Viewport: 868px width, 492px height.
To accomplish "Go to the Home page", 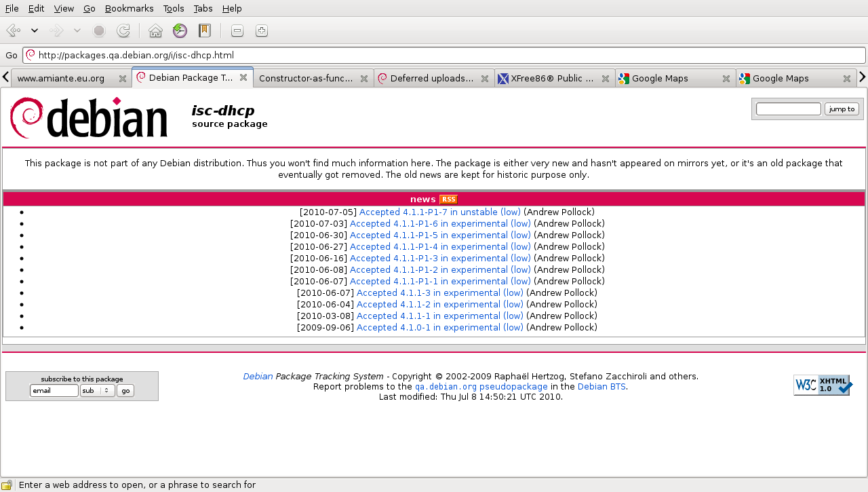I will (x=155, y=31).
